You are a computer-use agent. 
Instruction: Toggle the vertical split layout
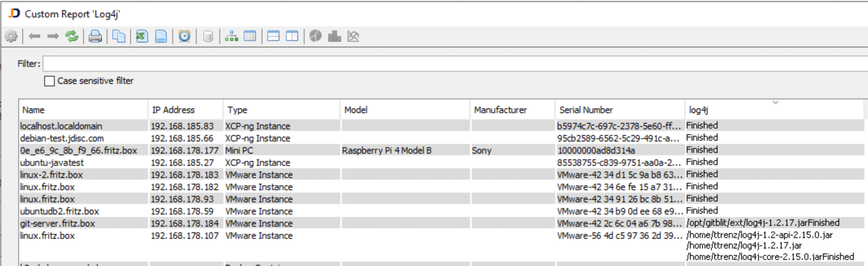pos(292,36)
